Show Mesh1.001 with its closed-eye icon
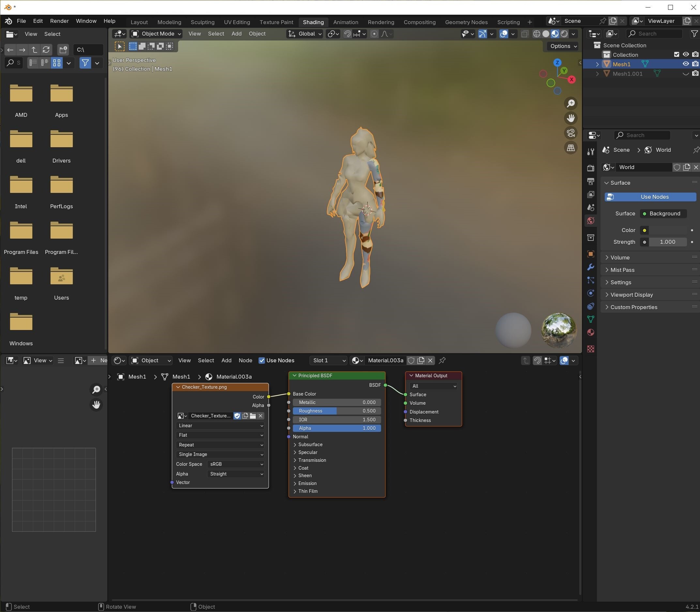 (x=686, y=73)
